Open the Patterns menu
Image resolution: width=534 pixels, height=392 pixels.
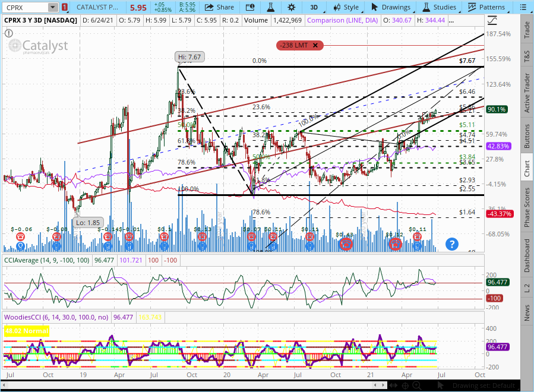click(x=486, y=7)
